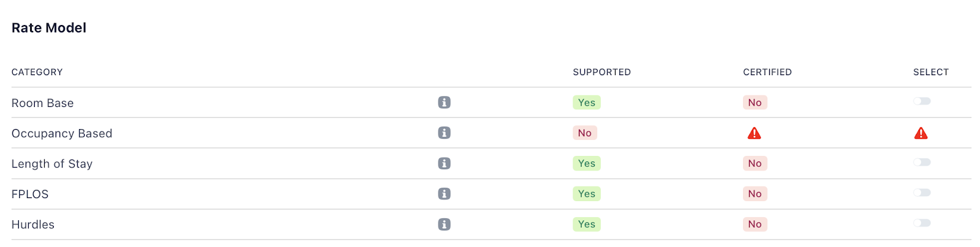Viewport: 980px width, 247px height.
Task: Click Occupancy Based warning icon under Certified
Action: [x=754, y=133]
